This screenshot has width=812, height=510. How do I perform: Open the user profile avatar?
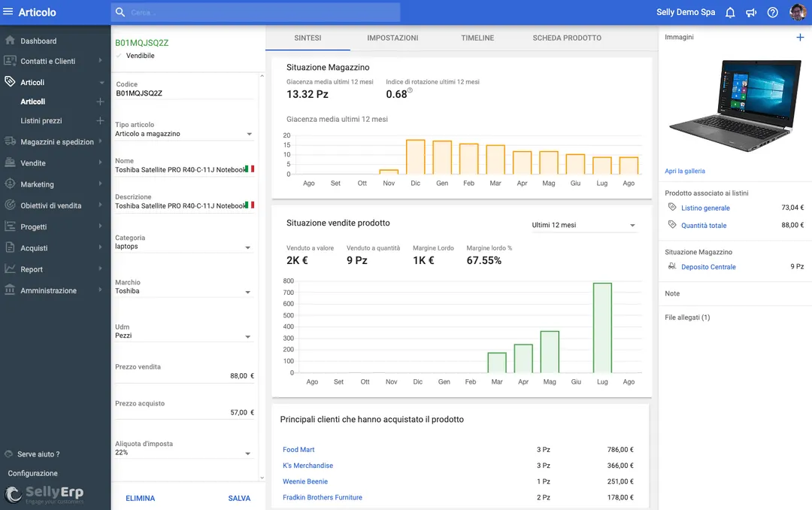pos(798,12)
